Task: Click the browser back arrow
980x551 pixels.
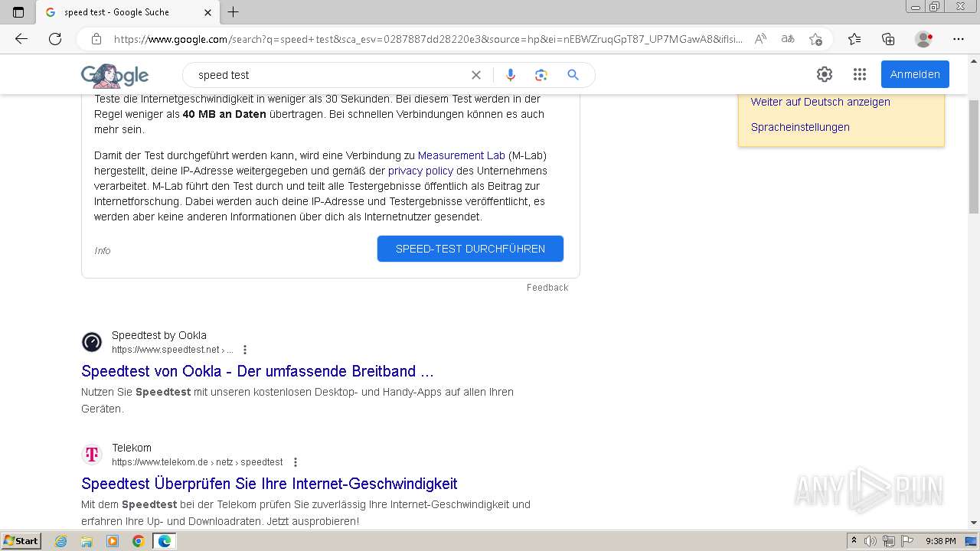Action: [21, 39]
